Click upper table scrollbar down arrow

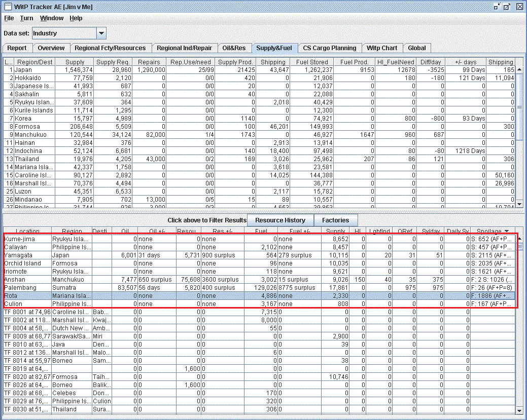pyautogui.click(x=519, y=204)
